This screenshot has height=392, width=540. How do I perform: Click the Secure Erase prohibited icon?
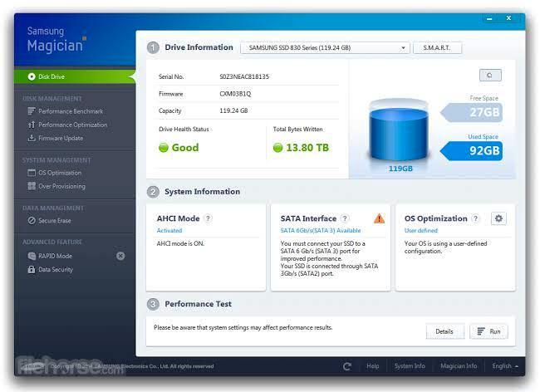coord(32,221)
